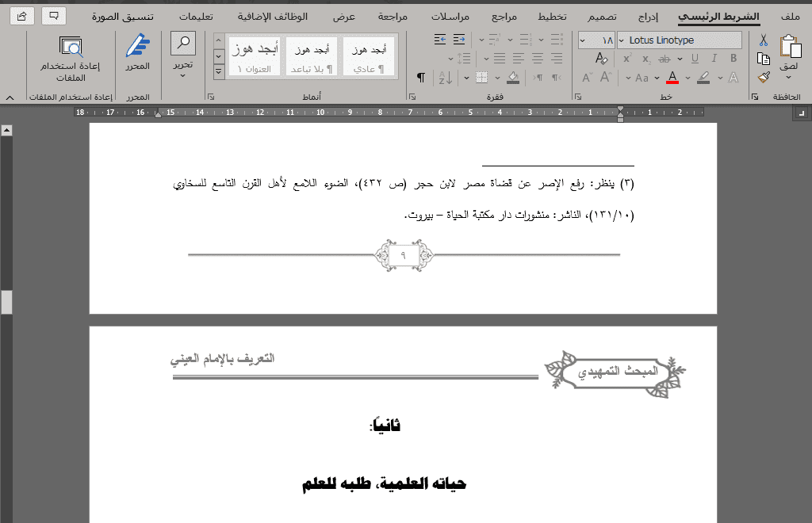Apply the عادي (Normal) style
The height and width of the screenshot is (523, 812).
[369, 56]
